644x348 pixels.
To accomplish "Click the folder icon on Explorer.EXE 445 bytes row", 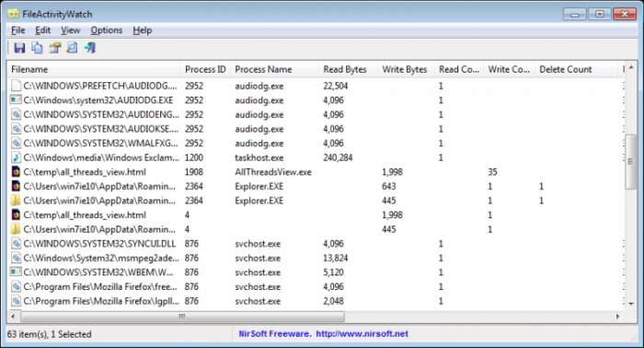I will click(x=16, y=201).
